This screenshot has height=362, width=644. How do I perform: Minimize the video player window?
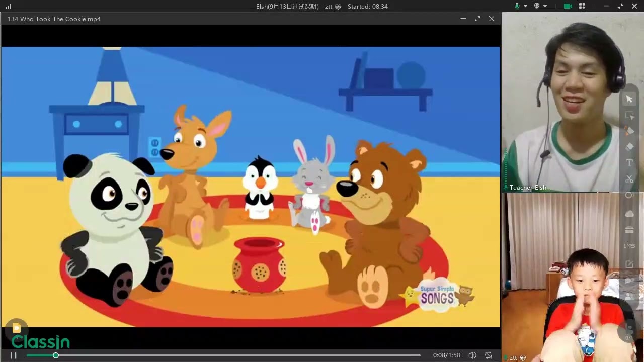[463, 19]
